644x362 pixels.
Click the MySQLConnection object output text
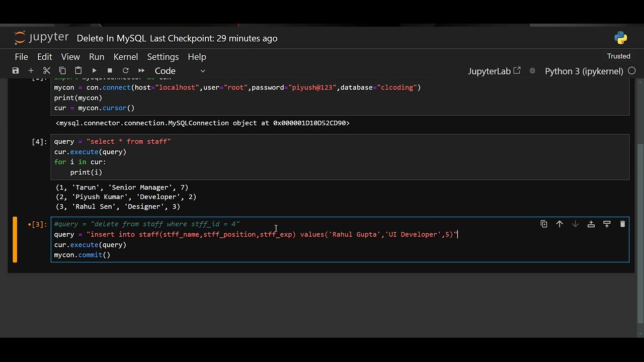point(203,123)
